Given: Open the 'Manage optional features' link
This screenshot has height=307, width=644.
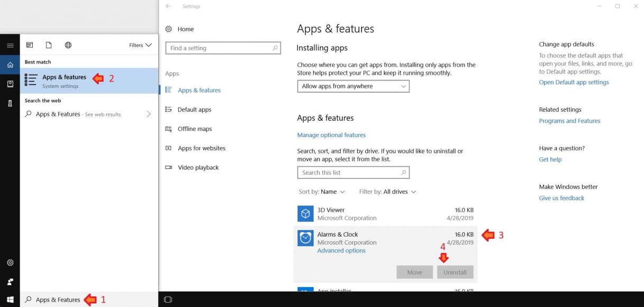Looking at the screenshot, I should pyautogui.click(x=331, y=134).
